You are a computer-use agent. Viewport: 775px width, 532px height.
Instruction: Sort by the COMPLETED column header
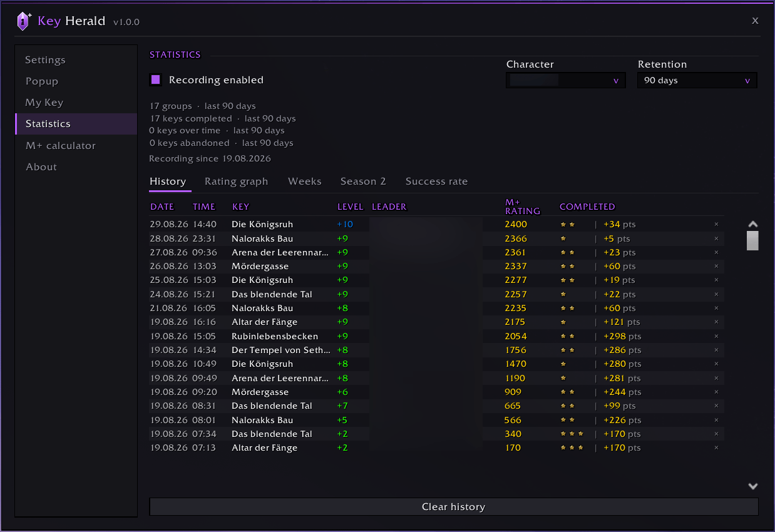point(587,207)
